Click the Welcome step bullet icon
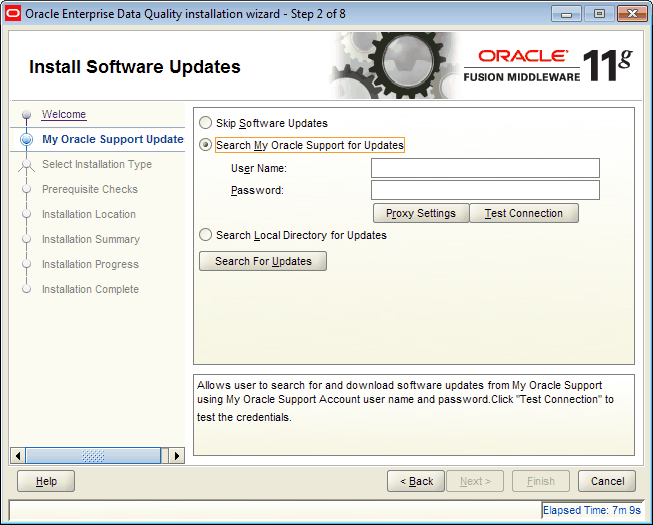 click(27, 114)
